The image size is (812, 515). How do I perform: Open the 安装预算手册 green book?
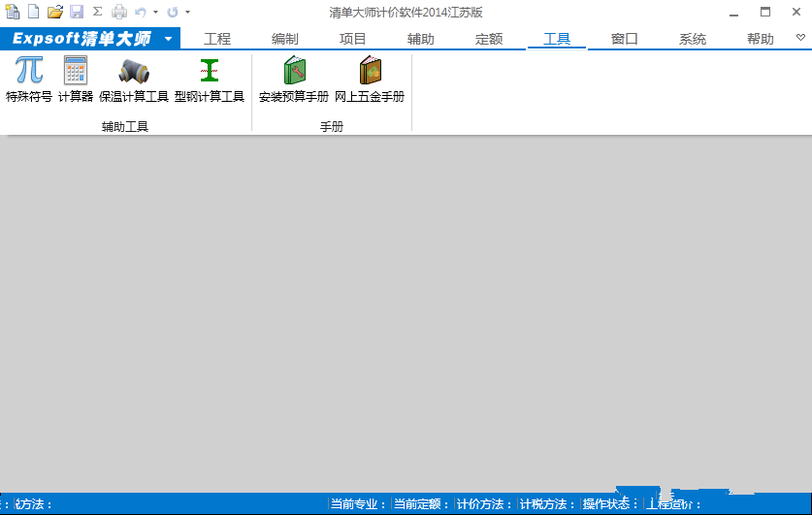294,80
